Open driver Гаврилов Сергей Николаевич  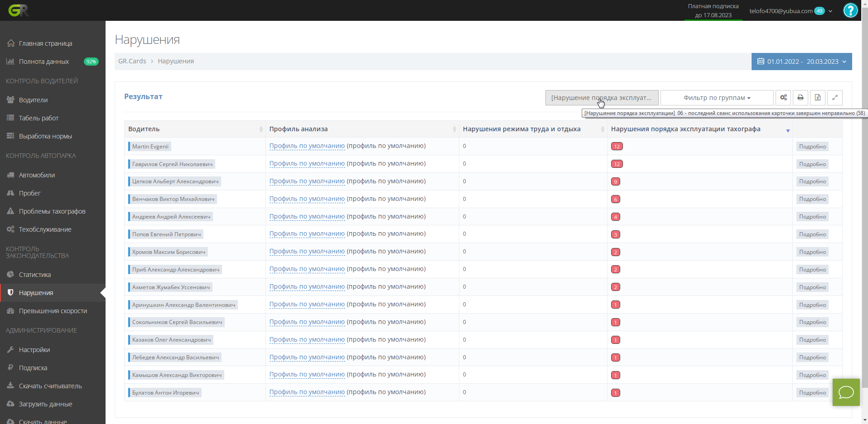tap(172, 164)
